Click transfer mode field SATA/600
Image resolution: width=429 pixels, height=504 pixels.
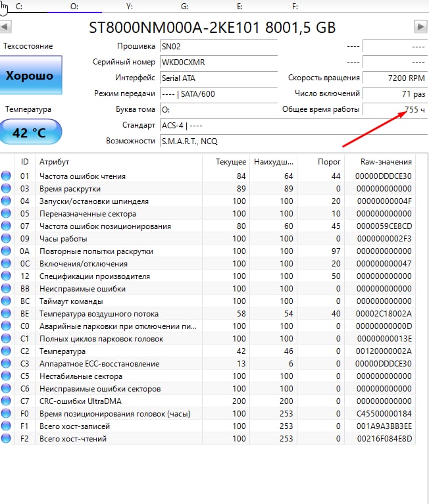[x=218, y=93]
